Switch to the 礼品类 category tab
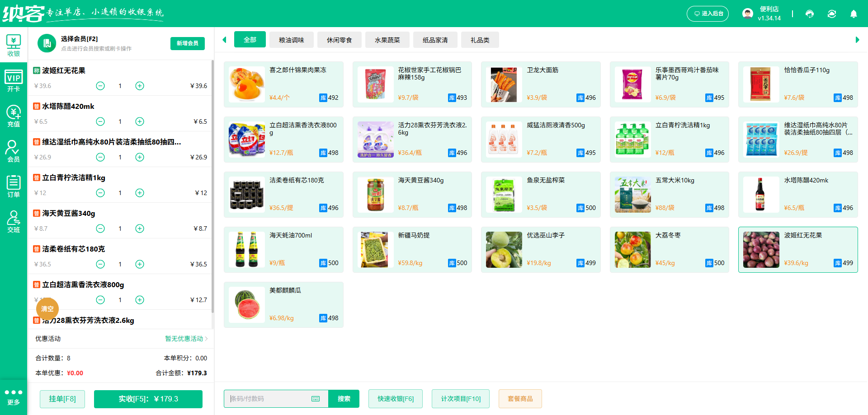Screen dimensions: 868x415 pos(480,40)
